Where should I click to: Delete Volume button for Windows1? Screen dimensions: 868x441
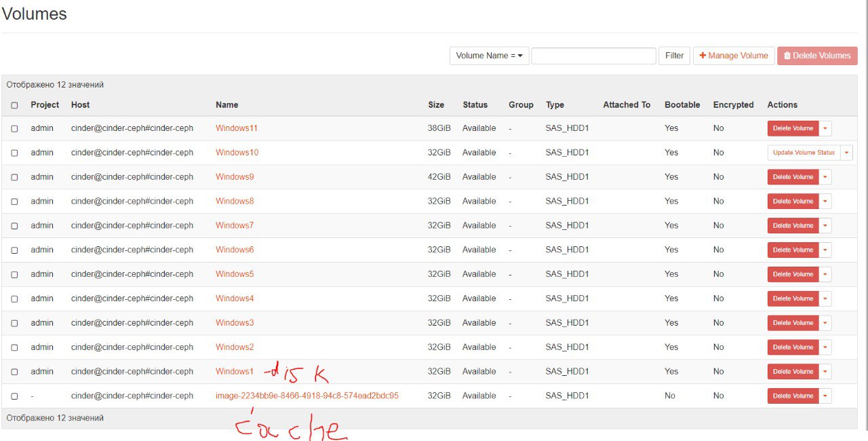[793, 372]
